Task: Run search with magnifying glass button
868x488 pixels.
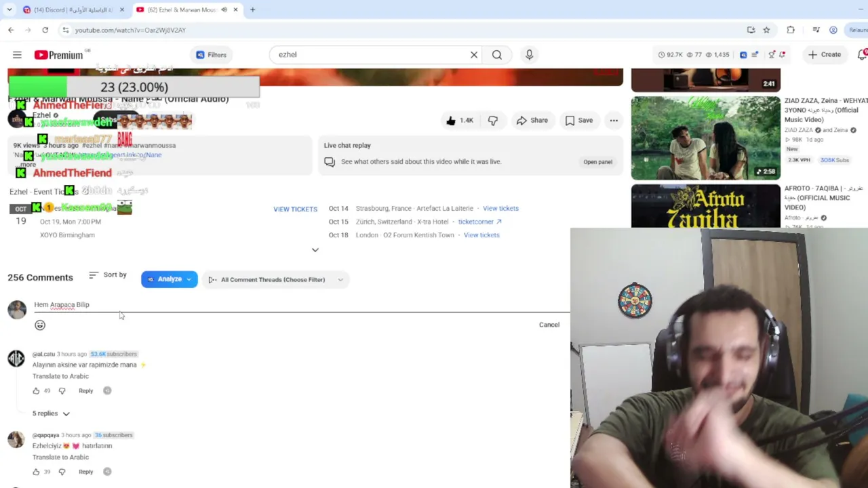Action: pos(497,55)
